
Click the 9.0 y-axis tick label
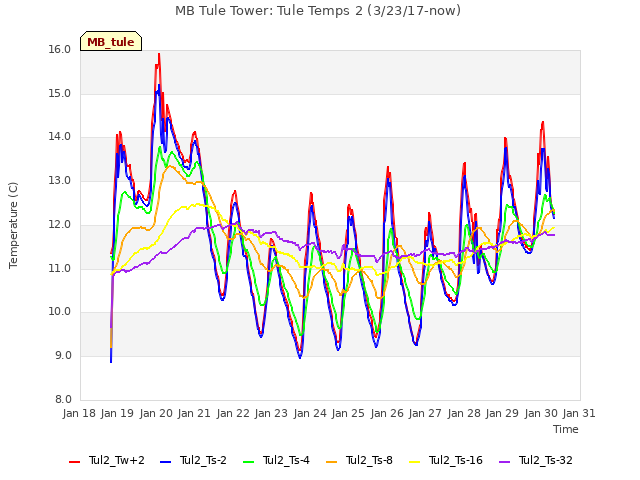tap(62, 356)
